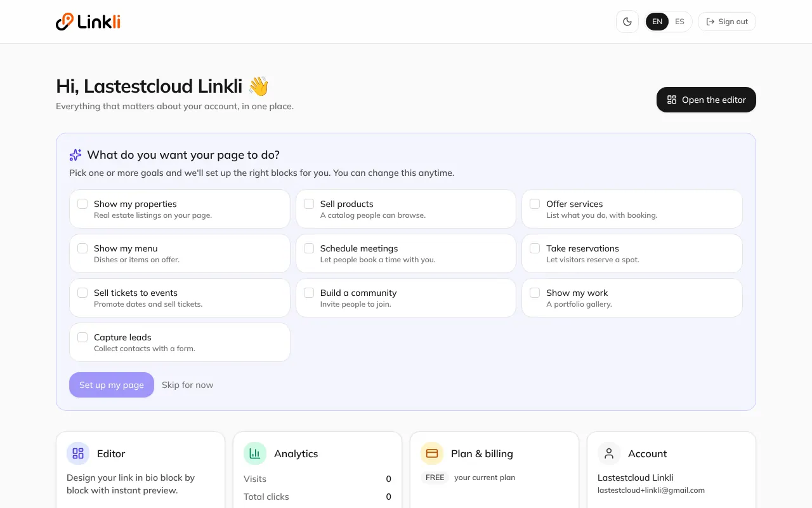Screen dimensions: 812x508
Task: Check the Sell tickets to events checkbox
Action: [82, 293]
